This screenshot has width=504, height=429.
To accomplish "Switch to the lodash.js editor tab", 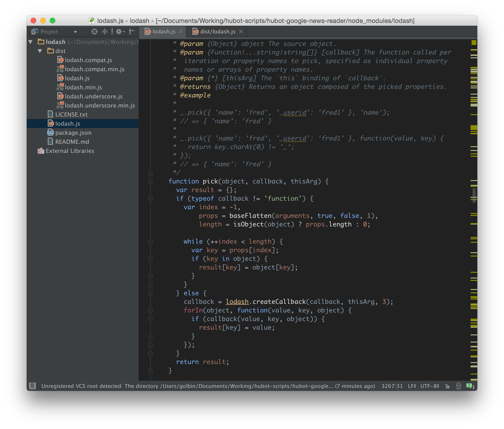I will 164,32.
